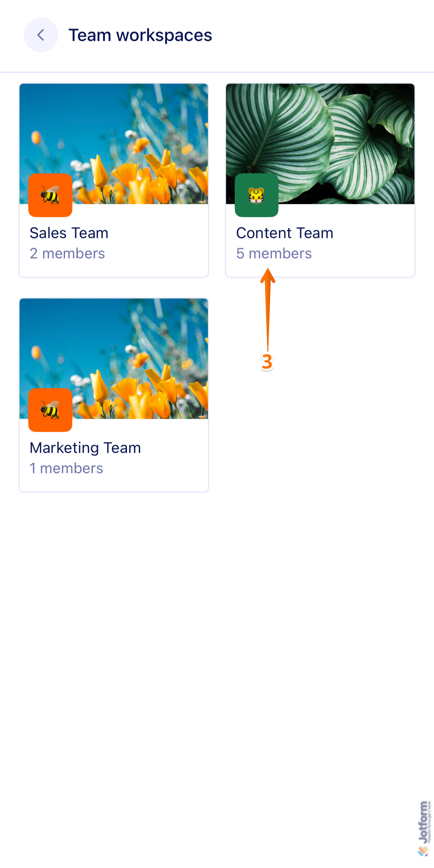Click the '2 members' label under Sales Team

pyautogui.click(x=67, y=254)
